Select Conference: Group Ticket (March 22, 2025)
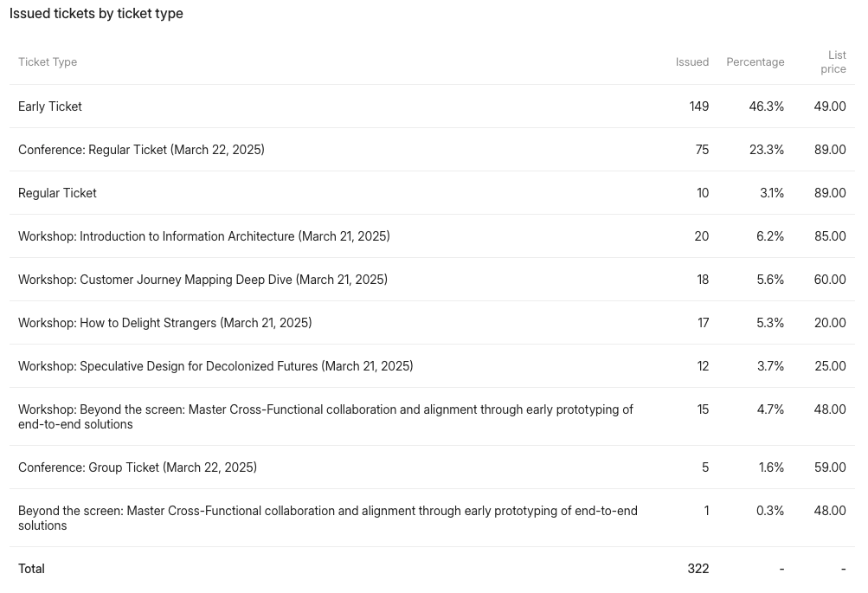Image resolution: width=868 pixels, height=593 pixels. point(138,467)
